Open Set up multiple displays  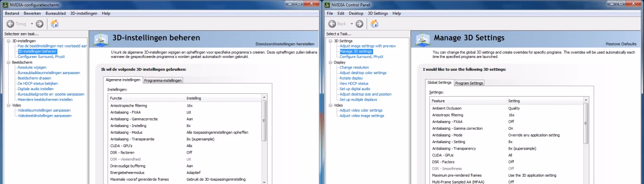click(358, 99)
